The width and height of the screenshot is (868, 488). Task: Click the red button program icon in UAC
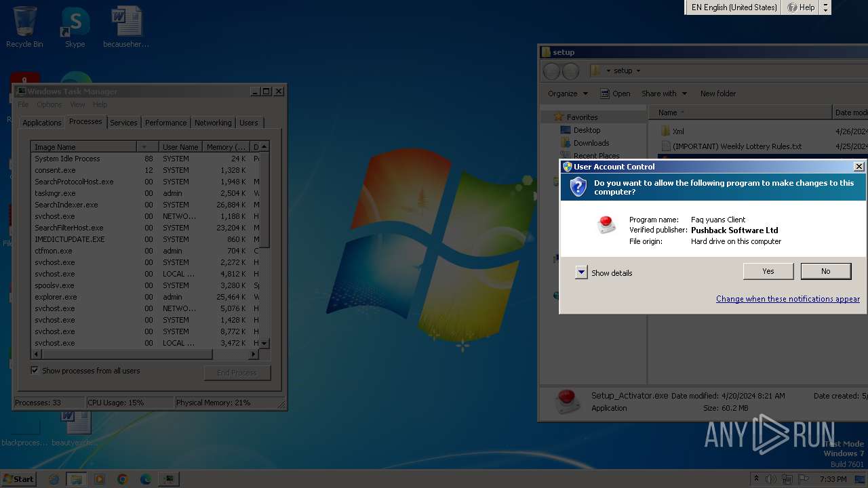(606, 224)
